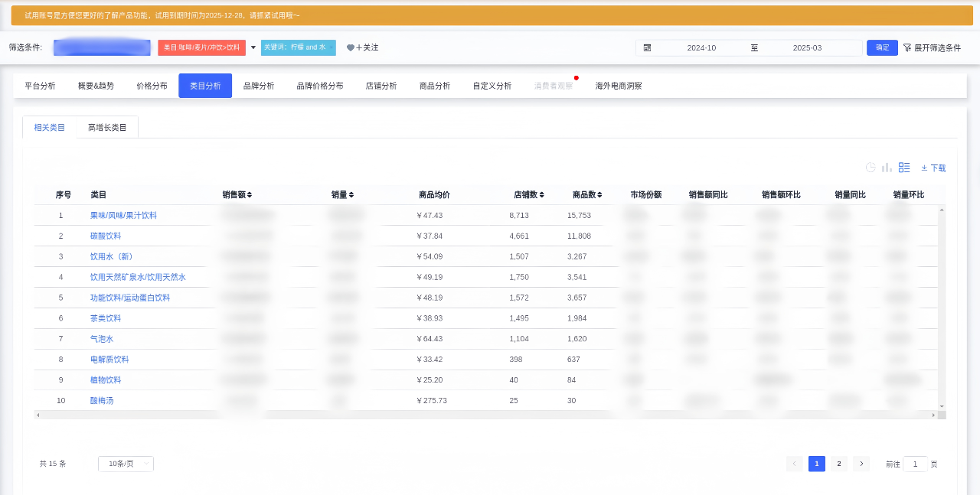Click the 前往 page number input
The height and width of the screenshot is (495, 980).
[915, 464]
